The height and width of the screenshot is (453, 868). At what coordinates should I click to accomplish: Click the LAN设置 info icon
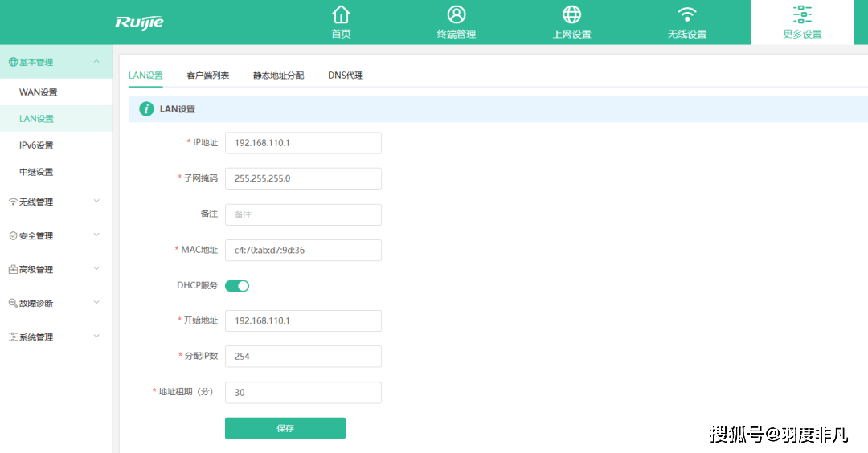pos(146,109)
